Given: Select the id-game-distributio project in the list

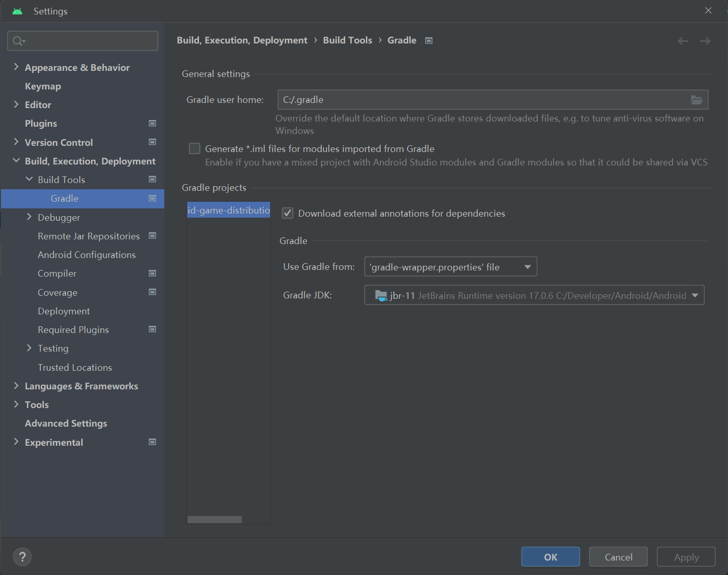Looking at the screenshot, I should (x=228, y=210).
